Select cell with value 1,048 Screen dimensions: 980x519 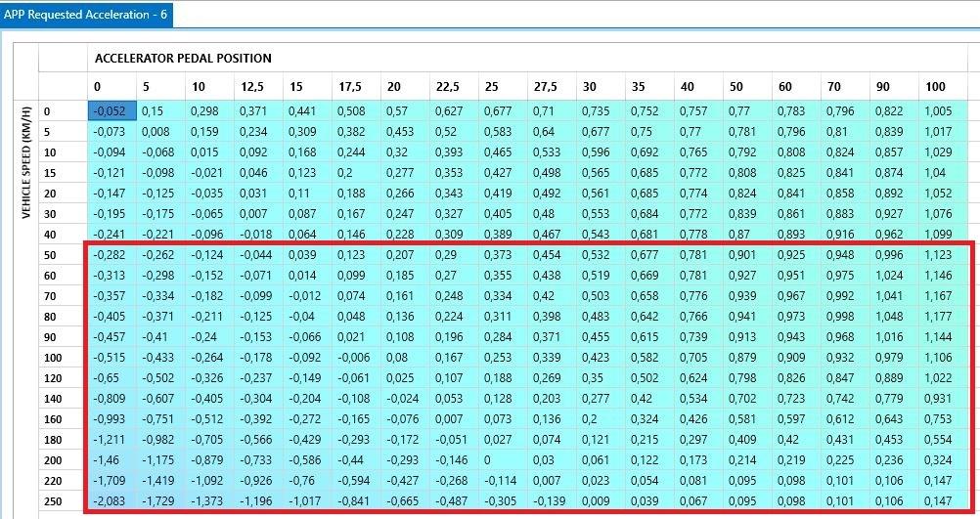894,316
